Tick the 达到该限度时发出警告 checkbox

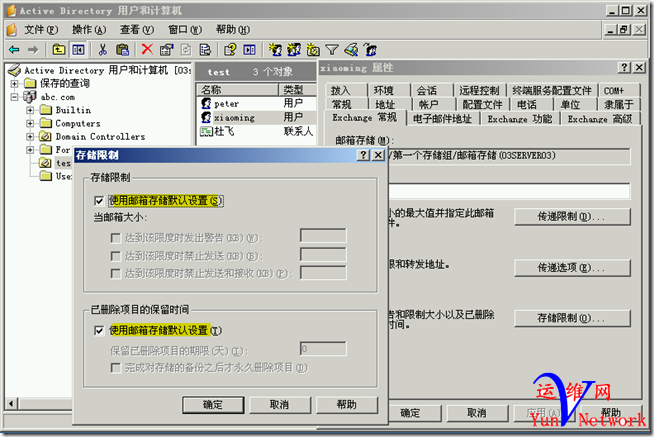(116, 238)
